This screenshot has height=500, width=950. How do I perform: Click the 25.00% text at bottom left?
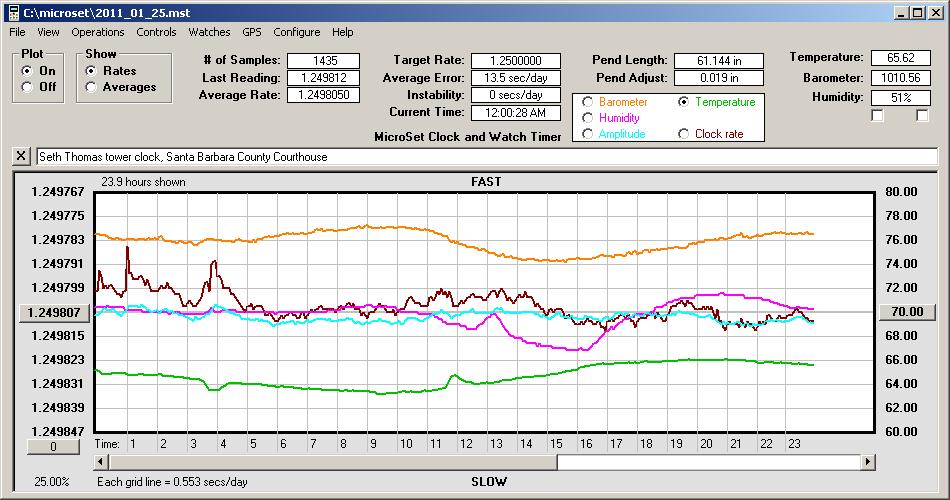point(51,482)
